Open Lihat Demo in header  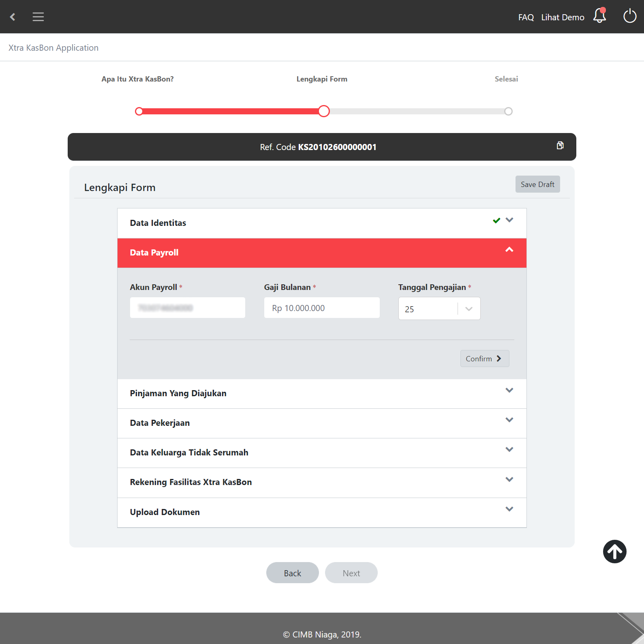coord(563,17)
